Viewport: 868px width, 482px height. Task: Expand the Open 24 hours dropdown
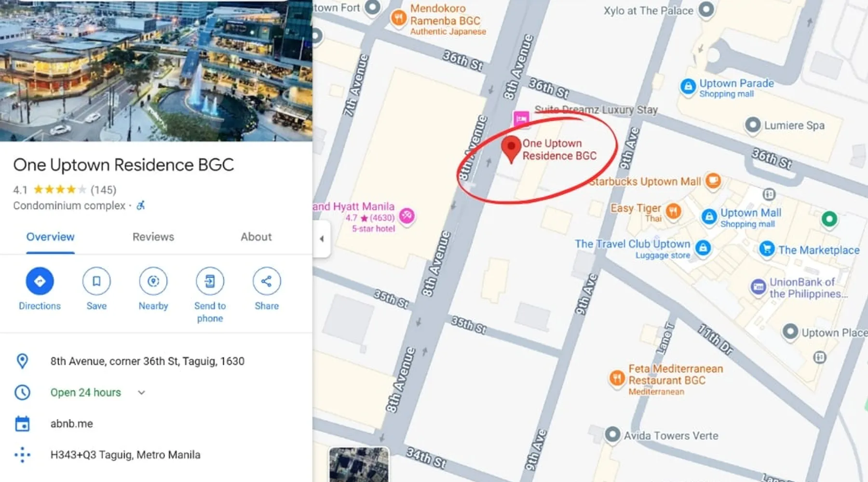(x=141, y=392)
